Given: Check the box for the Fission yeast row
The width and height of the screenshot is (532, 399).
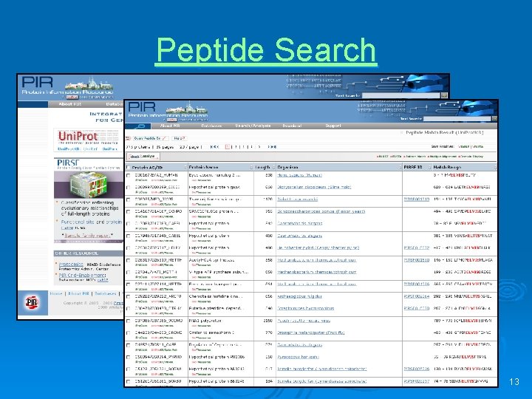Looking at the screenshot, I should tap(129, 212).
